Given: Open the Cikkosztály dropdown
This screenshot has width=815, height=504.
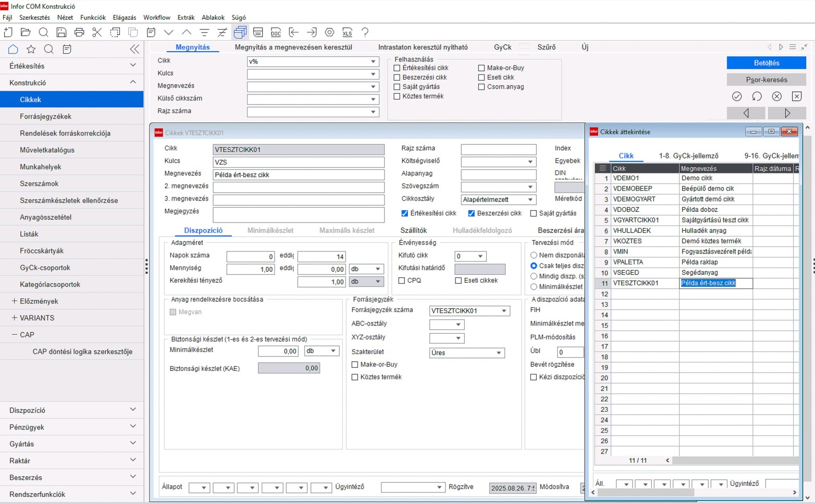Looking at the screenshot, I should point(530,199).
